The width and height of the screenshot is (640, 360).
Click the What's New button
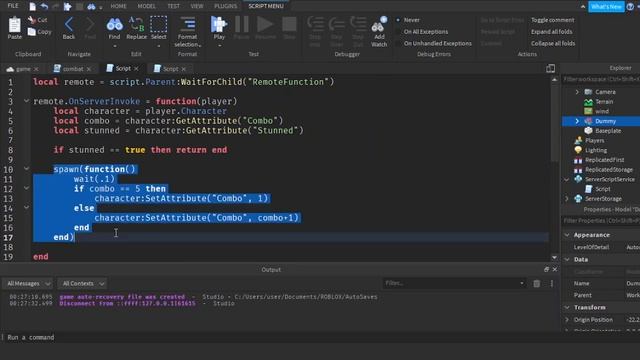[606, 7]
